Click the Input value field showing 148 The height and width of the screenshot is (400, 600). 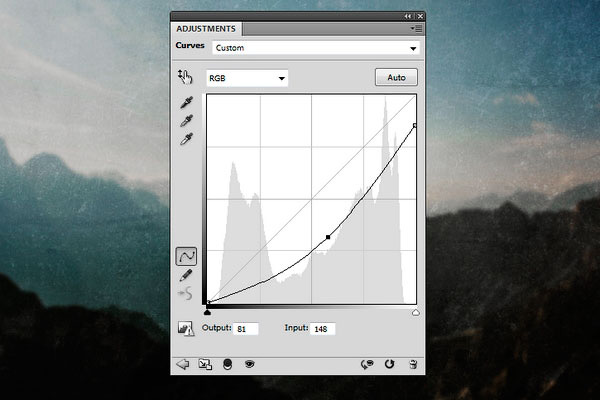point(323,329)
